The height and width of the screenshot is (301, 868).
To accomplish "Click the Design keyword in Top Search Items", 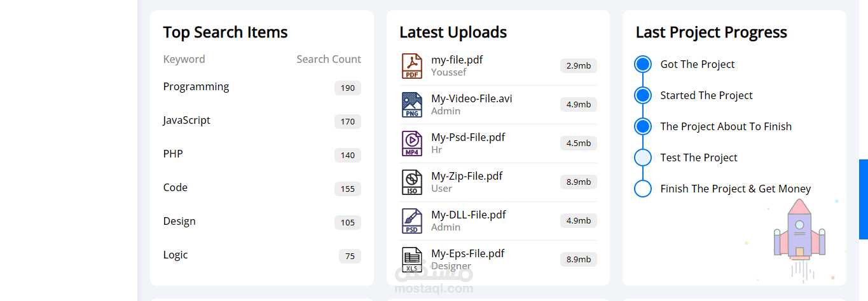I will click(179, 221).
